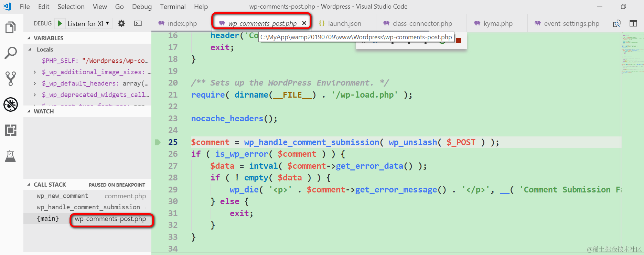Open the Help menu
Image resolution: width=644 pixels, height=255 pixels.
pos(201,7)
